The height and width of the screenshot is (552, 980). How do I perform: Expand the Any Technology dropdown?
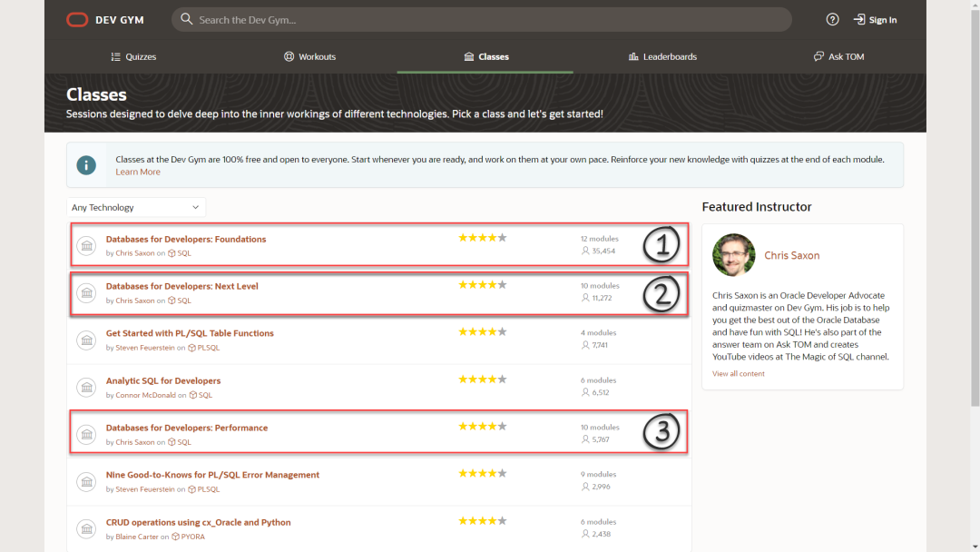point(136,208)
